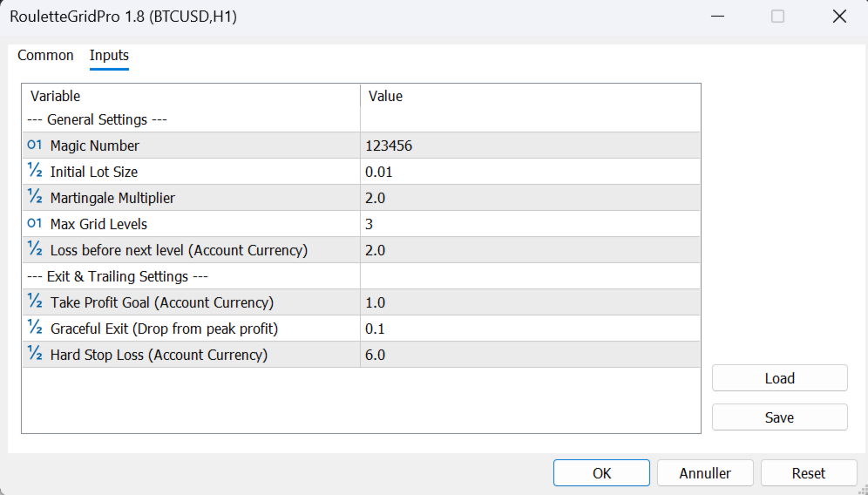The width and height of the screenshot is (868, 495).
Task: Select the Inputs tab
Action: tap(109, 56)
